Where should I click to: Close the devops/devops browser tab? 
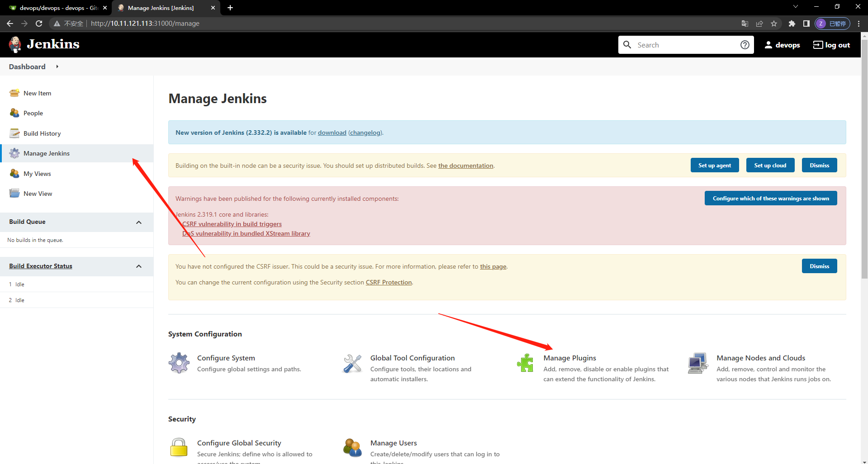tap(105, 8)
